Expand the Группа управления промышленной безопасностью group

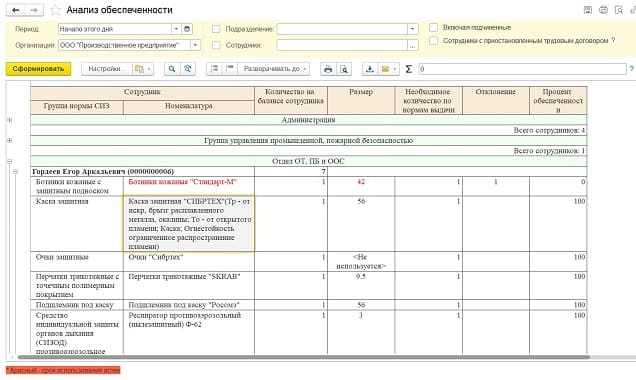9,141
